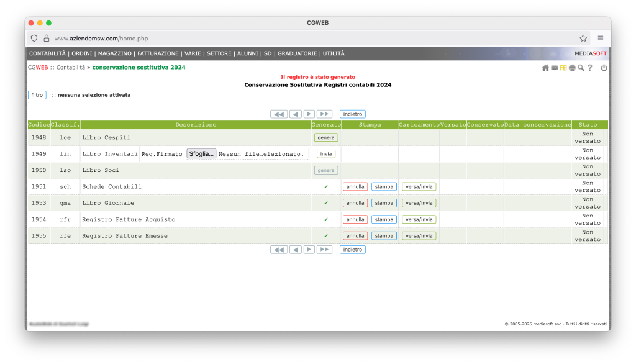
Task: Jump to last page with bottom double-right arrow
Action: coord(324,250)
